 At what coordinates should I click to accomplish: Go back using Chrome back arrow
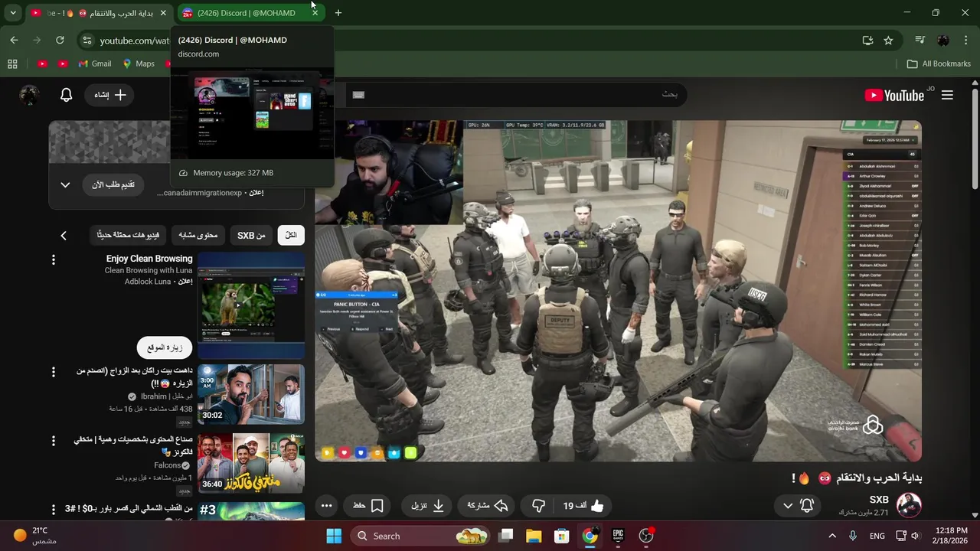[x=14, y=41]
